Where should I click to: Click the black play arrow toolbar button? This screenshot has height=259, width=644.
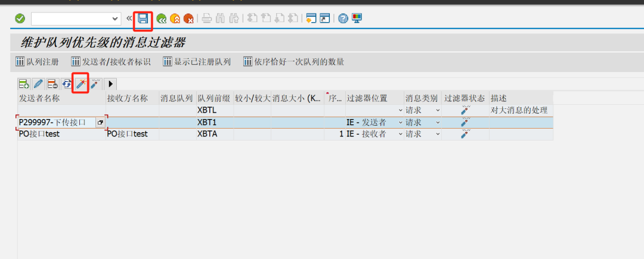click(110, 84)
